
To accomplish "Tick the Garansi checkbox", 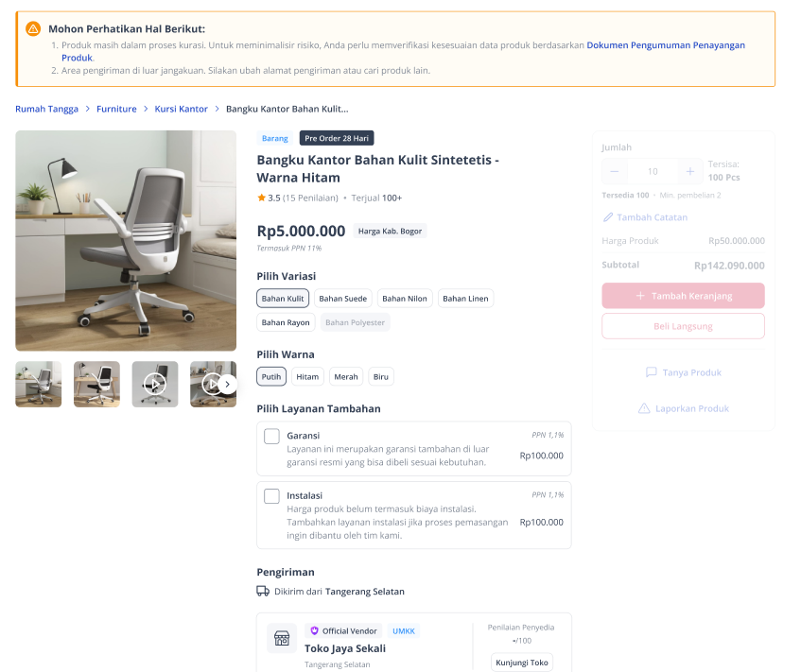I will [x=271, y=436].
